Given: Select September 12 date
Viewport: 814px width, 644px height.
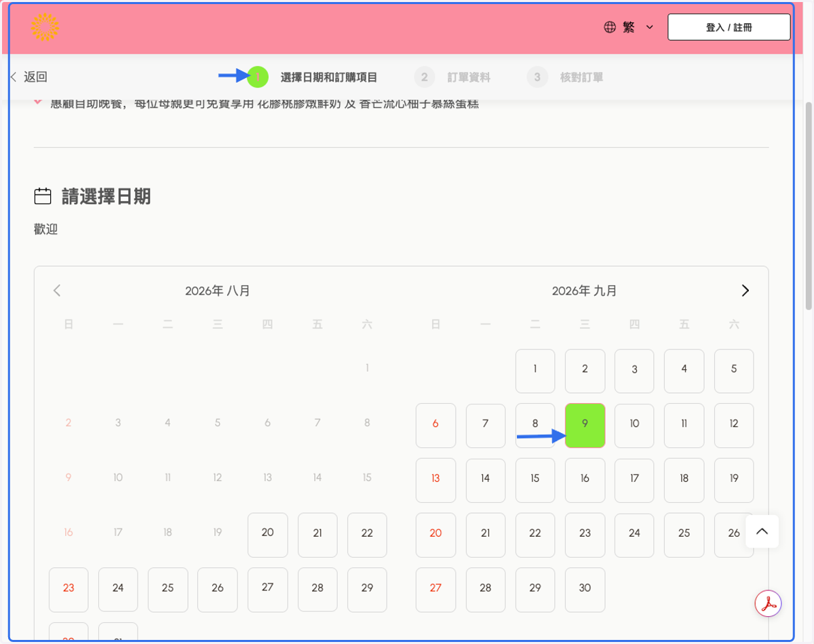Looking at the screenshot, I should point(734,425).
